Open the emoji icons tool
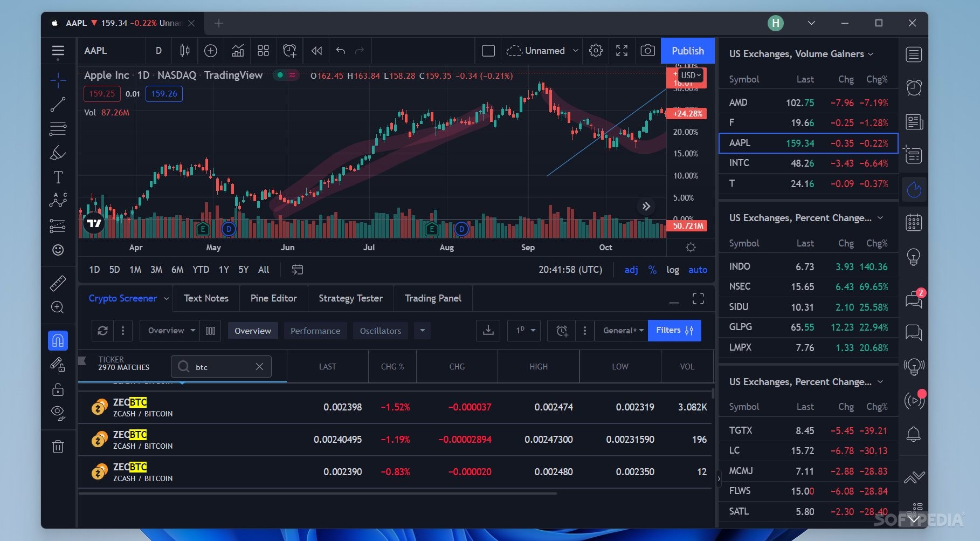The image size is (980, 541). point(58,250)
